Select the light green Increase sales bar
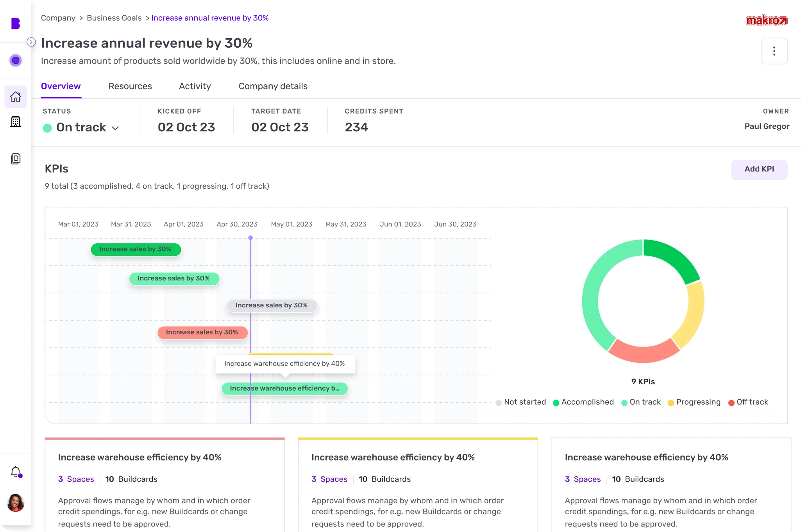Viewport: 801px width, 532px height. (x=174, y=278)
